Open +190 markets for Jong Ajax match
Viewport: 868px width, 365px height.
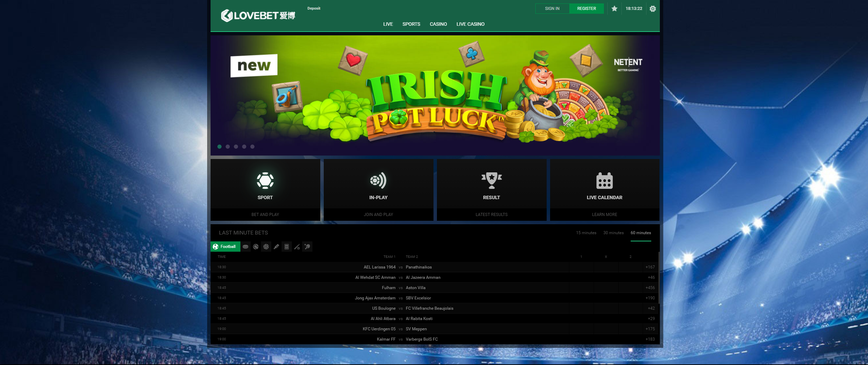pyautogui.click(x=650, y=298)
